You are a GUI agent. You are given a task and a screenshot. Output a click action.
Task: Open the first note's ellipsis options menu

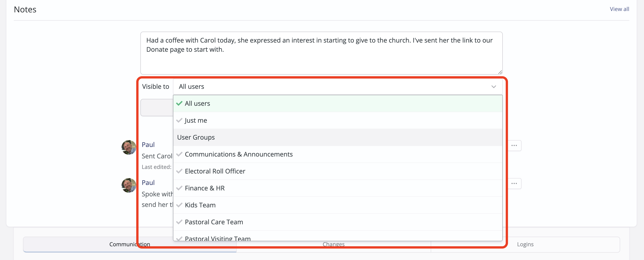(x=514, y=145)
